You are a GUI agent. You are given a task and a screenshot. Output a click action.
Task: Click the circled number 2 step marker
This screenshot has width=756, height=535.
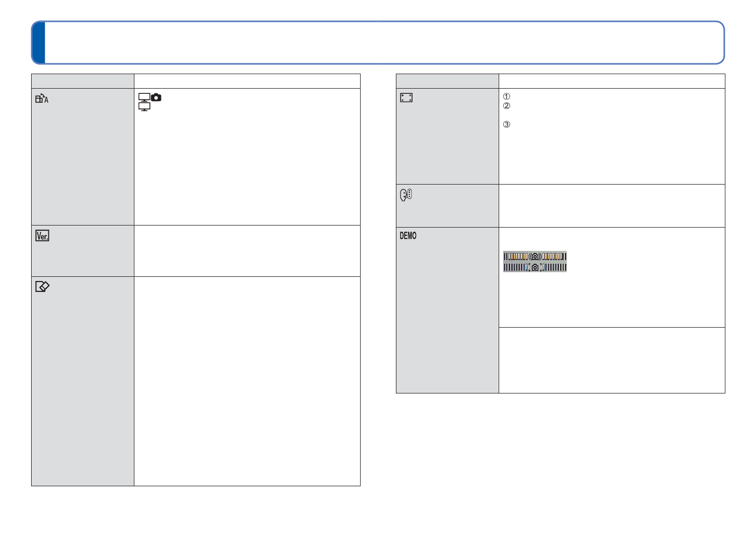507,106
